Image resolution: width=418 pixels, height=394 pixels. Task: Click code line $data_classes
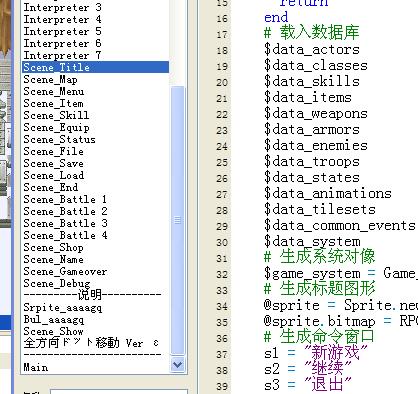pyautogui.click(x=316, y=66)
